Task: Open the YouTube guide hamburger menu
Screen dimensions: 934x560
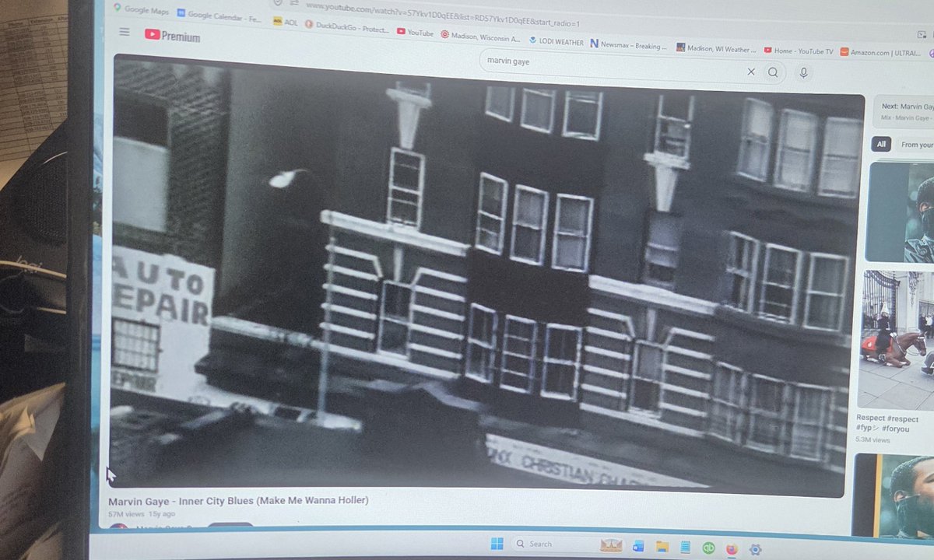Action: 125,32
